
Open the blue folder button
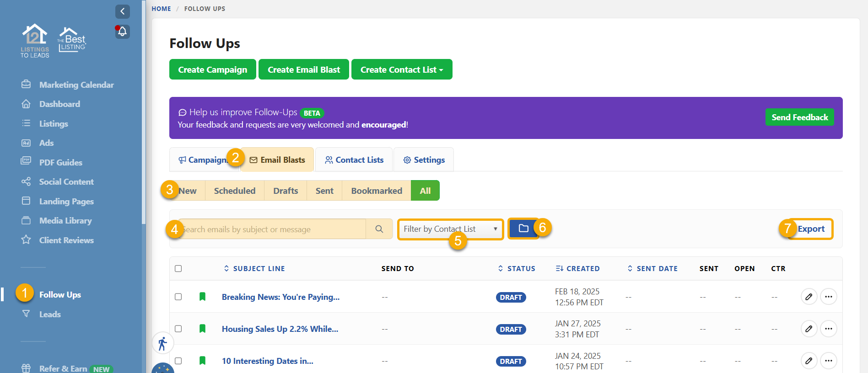click(x=523, y=229)
